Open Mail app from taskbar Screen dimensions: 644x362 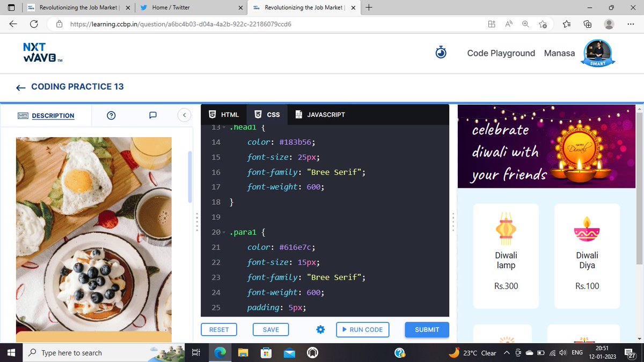point(290,352)
